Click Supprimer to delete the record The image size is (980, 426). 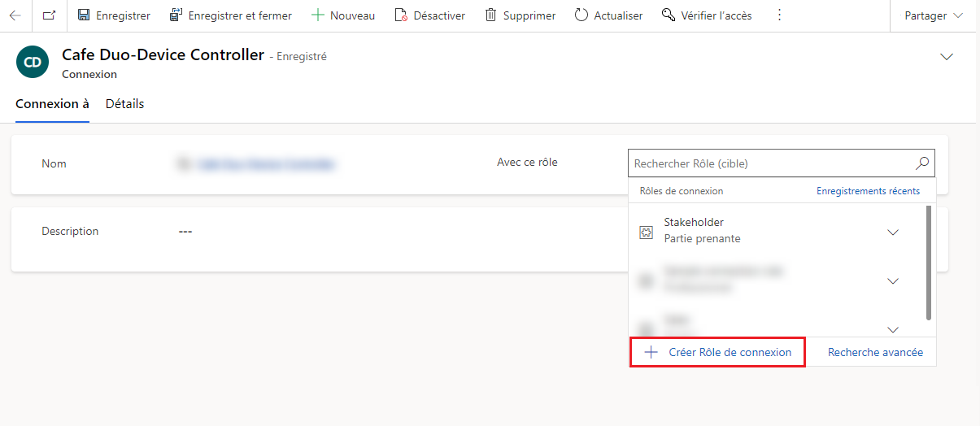click(520, 15)
